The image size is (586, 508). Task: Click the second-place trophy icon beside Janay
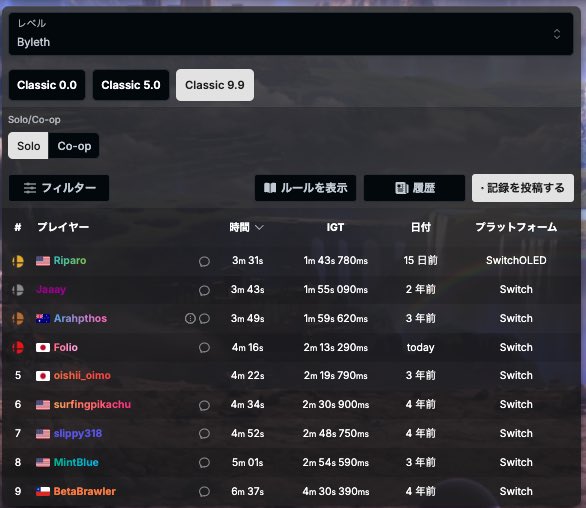coord(18,290)
